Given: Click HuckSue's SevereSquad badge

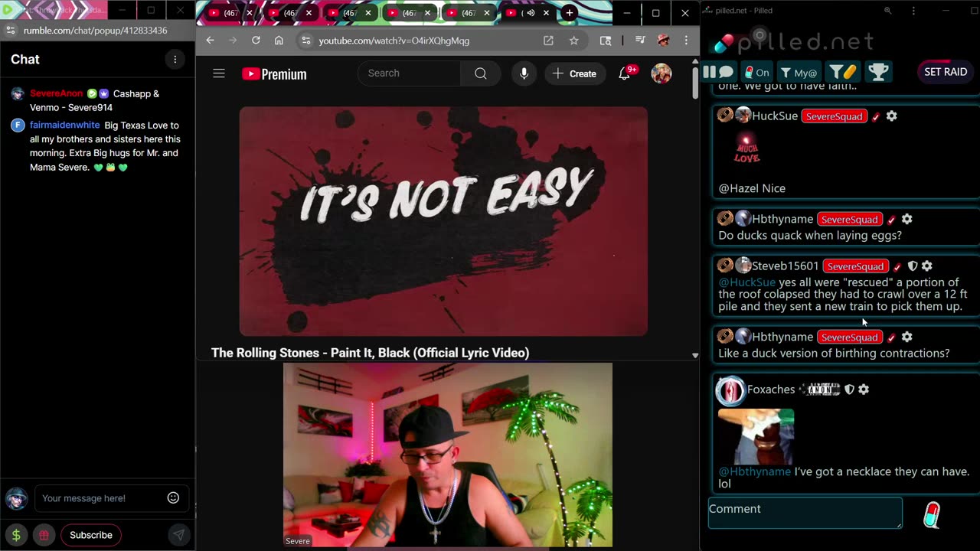Looking at the screenshot, I should (x=835, y=116).
